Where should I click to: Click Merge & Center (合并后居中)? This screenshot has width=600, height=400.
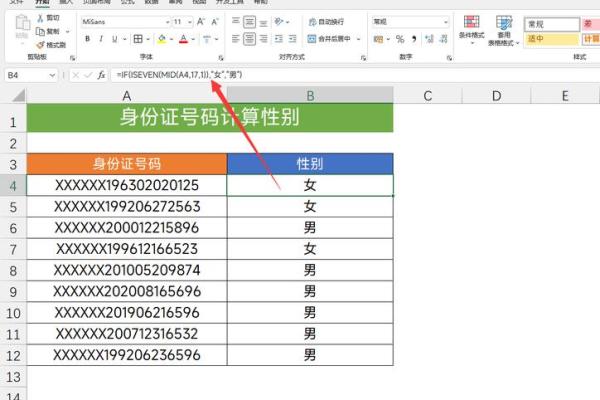click(x=329, y=39)
